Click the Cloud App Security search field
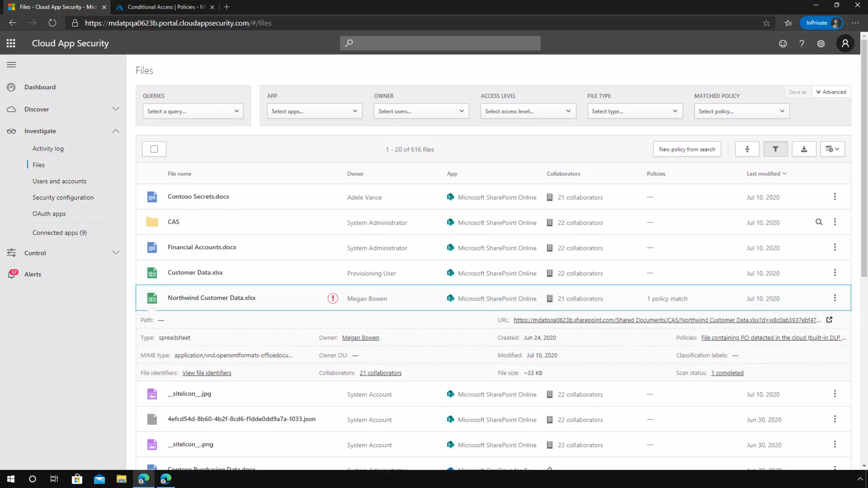Image resolution: width=868 pixels, height=488 pixels. (x=440, y=43)
